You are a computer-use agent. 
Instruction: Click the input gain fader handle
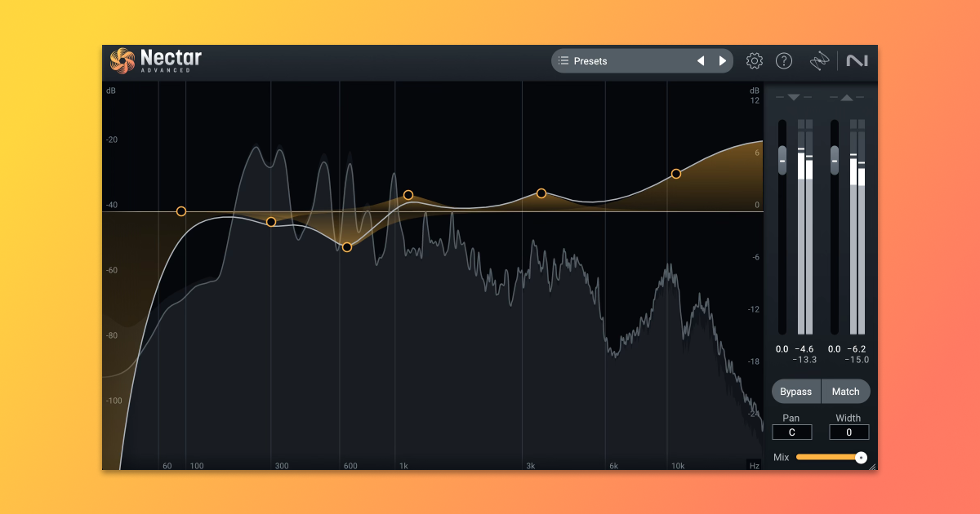coord(782,159)
